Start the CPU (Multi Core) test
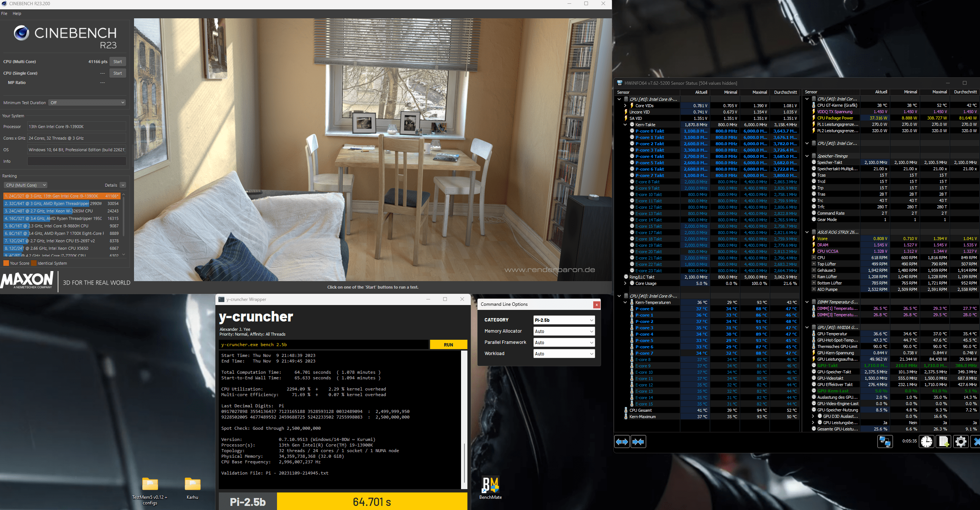 tap(118, 62)
